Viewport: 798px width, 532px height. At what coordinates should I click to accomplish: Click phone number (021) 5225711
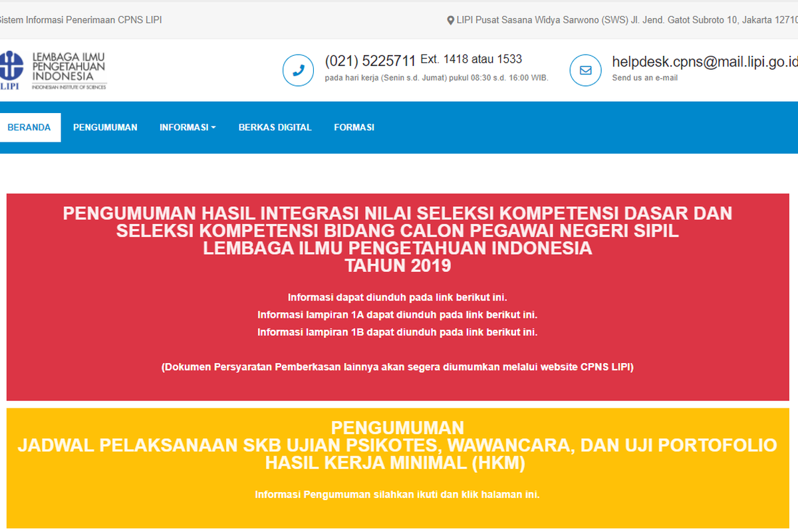pyautogui.click(x=370, y=61)
